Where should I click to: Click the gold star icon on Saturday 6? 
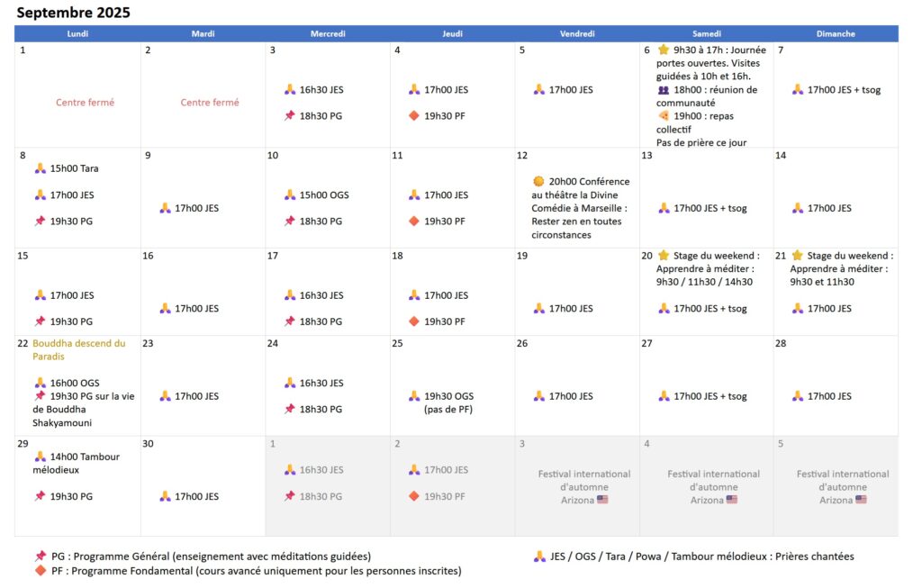(664, 50)
